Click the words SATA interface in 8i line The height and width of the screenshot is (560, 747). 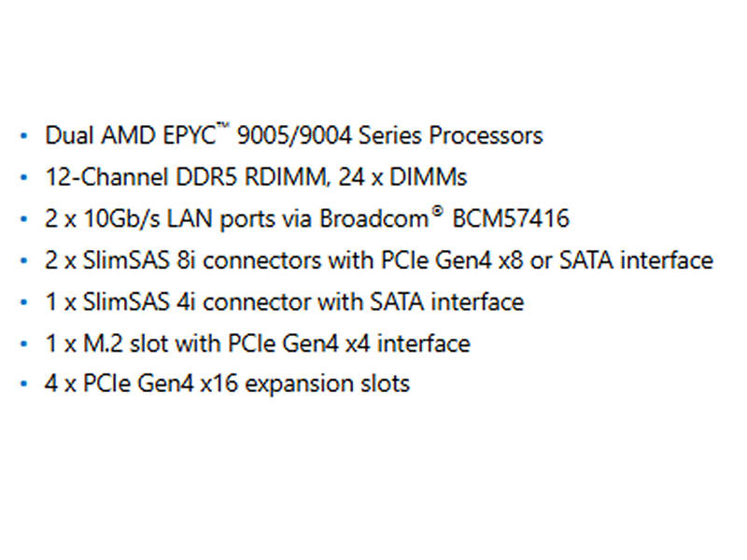point(636,260)
